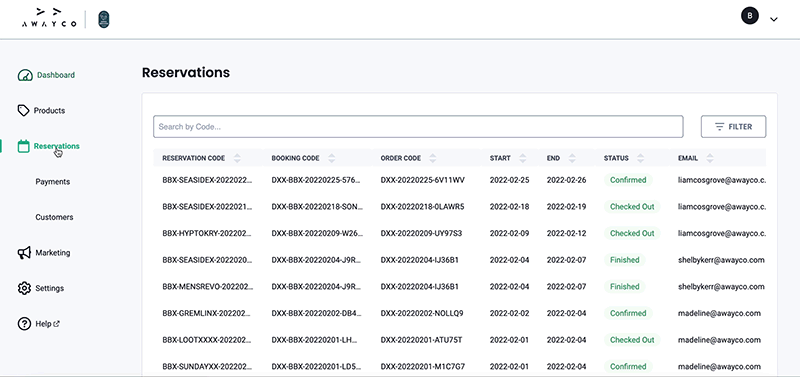Click the Finished status in the BBX-MENSREVO row
The width and height of the screenshot is (800, 377).
click(624, 287)
